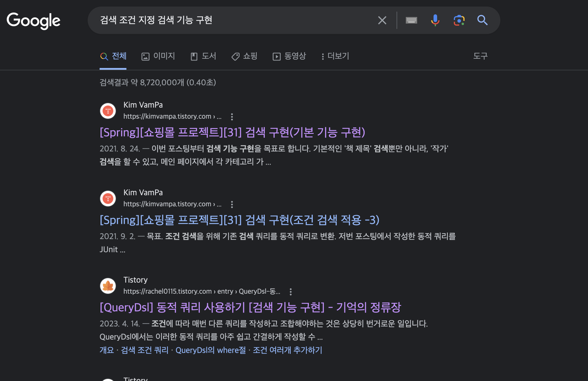This screenshot has height=381, width=588.
Task: Go to Google homepage via logo
Action: [33, 21]
